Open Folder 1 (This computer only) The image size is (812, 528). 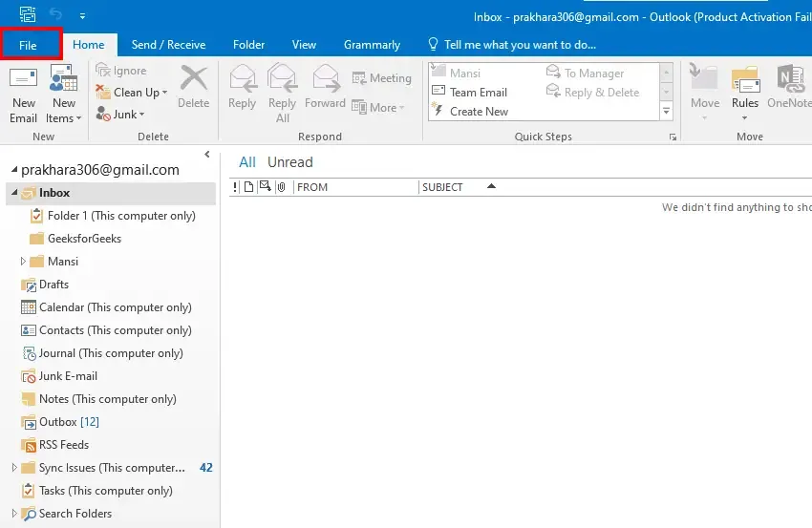click(113, 216)
